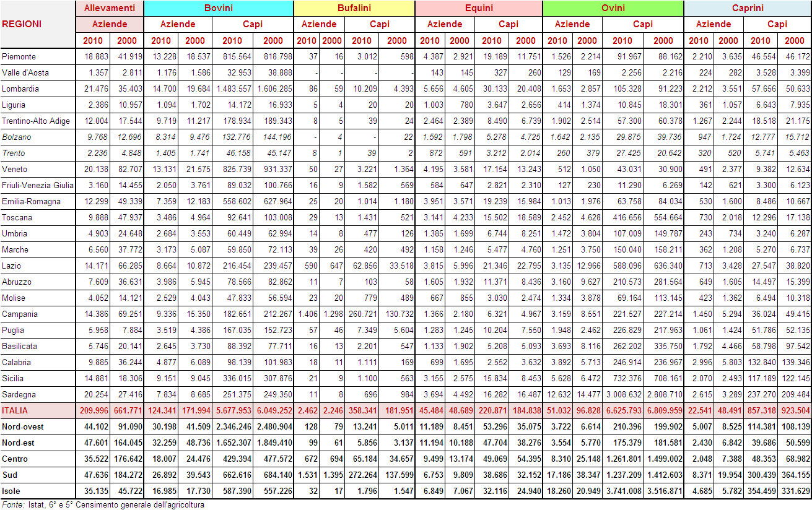The image size is (812, 510).
Task: Click the value 176.642 in Centro row
Action: click(128, 459)
